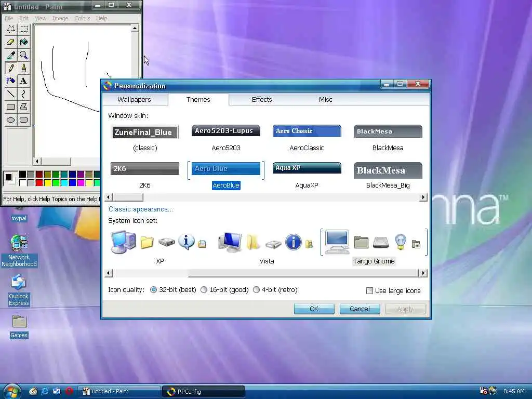The image size is (532, 399).
Task: Select 4-bit (retro) icon quality
Action: click(275, 290)
